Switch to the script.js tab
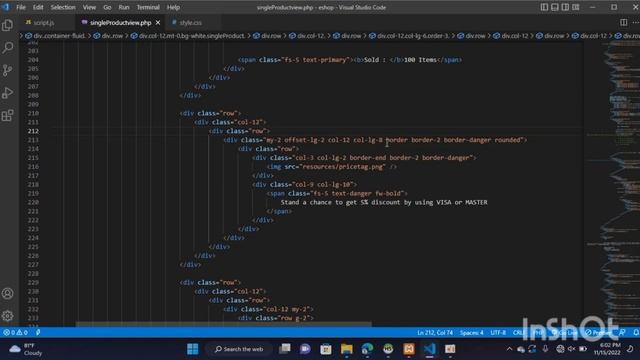Viewport: 640px width, 360px height. coord(44,23)
